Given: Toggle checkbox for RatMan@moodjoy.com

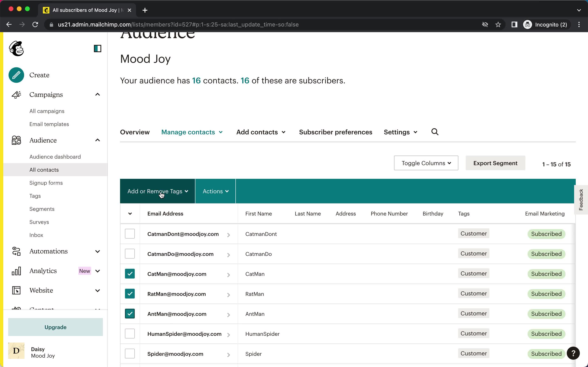Looking at the screenshot, I should tap(130, 294).
